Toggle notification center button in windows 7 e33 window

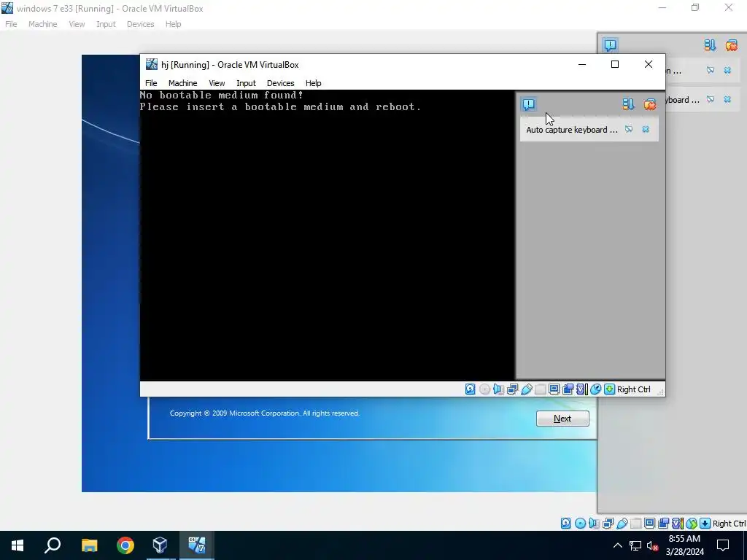611,44
